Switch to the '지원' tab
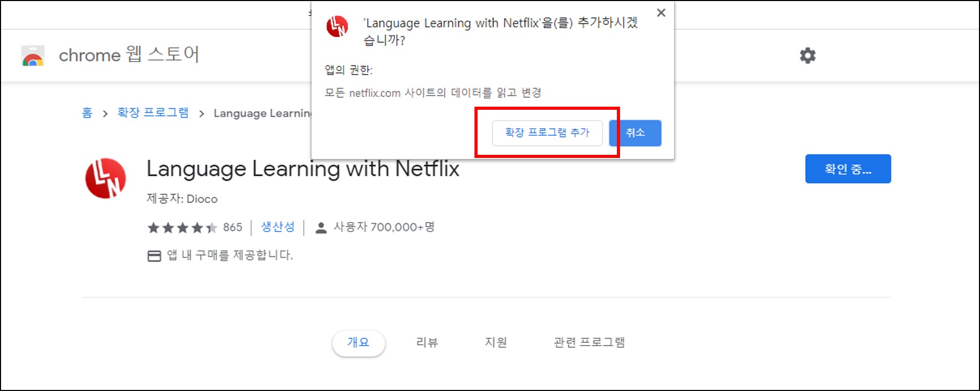This screenshot has height=391, width=980. pyautogui.click(x=496, y=342)
